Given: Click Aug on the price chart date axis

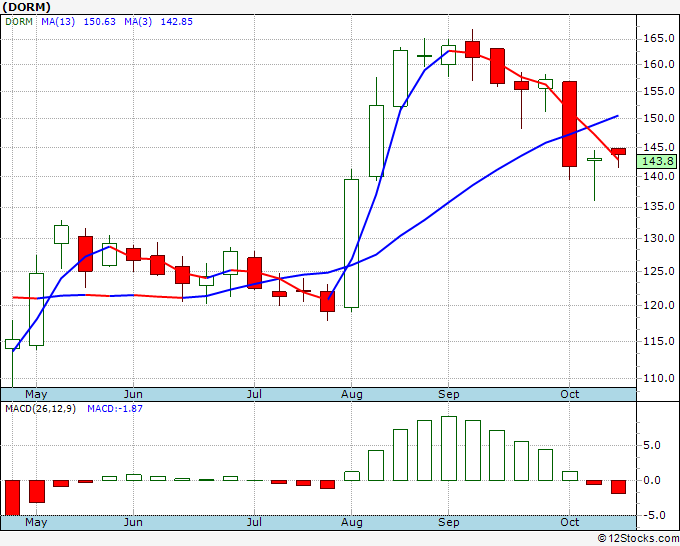Looking at the screenshot, I should point(351,394).
